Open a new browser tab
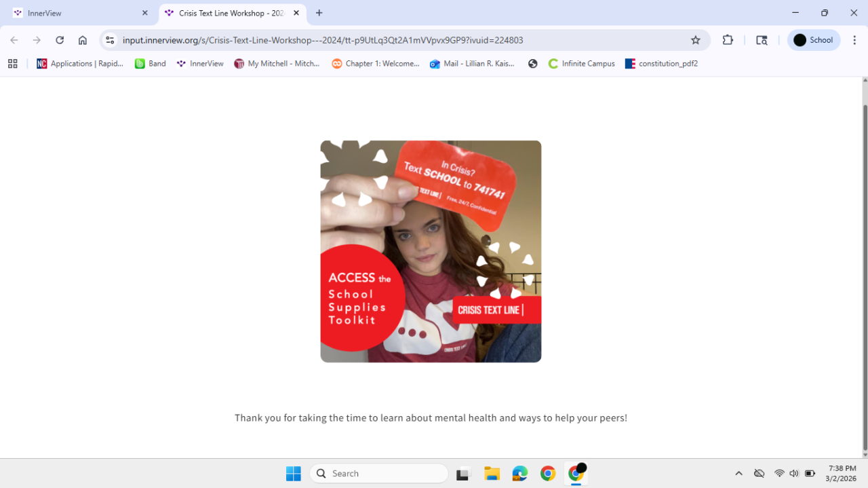This screenshot has height=488, width=868. (319, 13)
